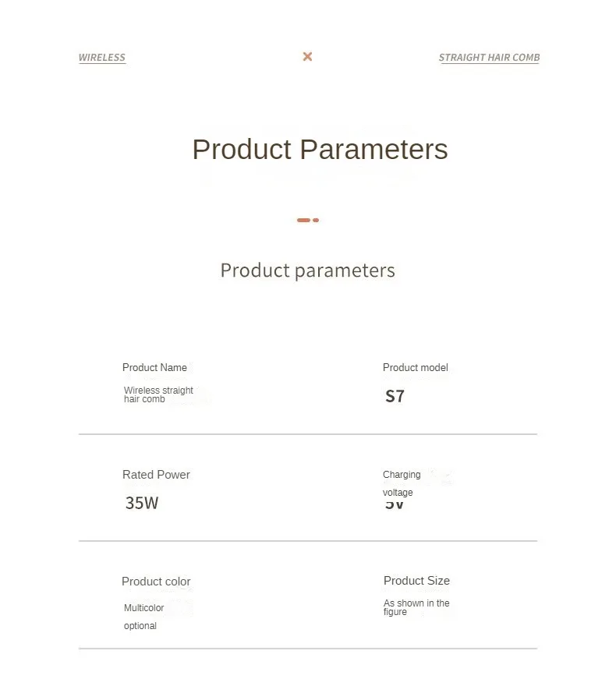The height and width of the screenshot is (686, 616).
Task: Click the smaller Product parameters subtitle
Action: 307,271
